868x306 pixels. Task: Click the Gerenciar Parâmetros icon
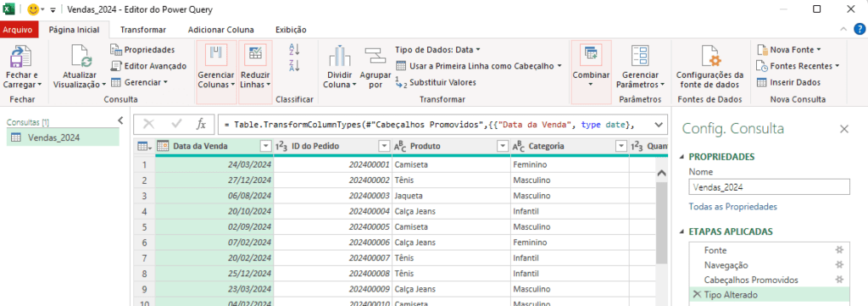[x=640, y=56]
